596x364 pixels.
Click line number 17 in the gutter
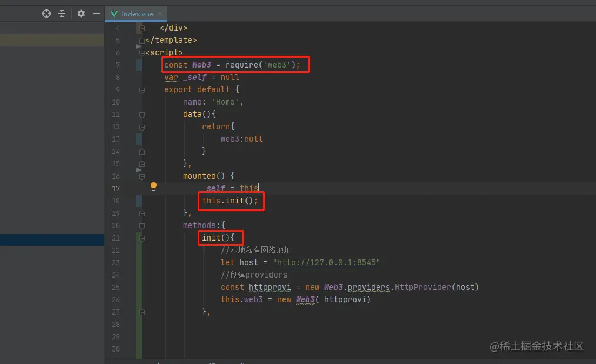pyautogui.click(x=115, y=188)
